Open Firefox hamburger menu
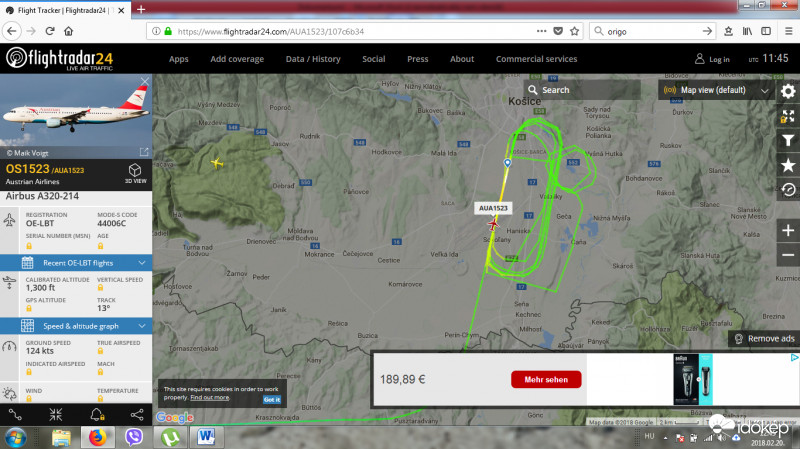This screenshot has width=800, height=449. coord(788,31)
